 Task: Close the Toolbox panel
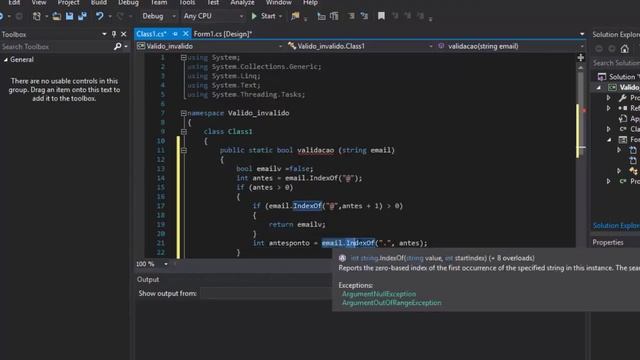(x=123, y=34)
